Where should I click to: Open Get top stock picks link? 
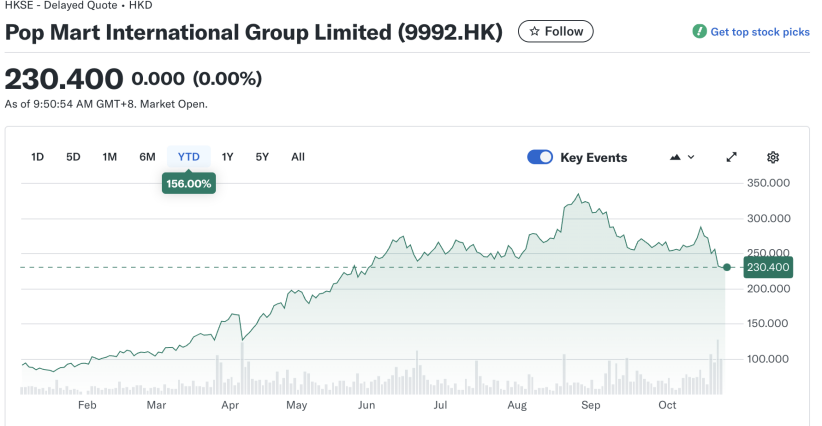[759, 32]
